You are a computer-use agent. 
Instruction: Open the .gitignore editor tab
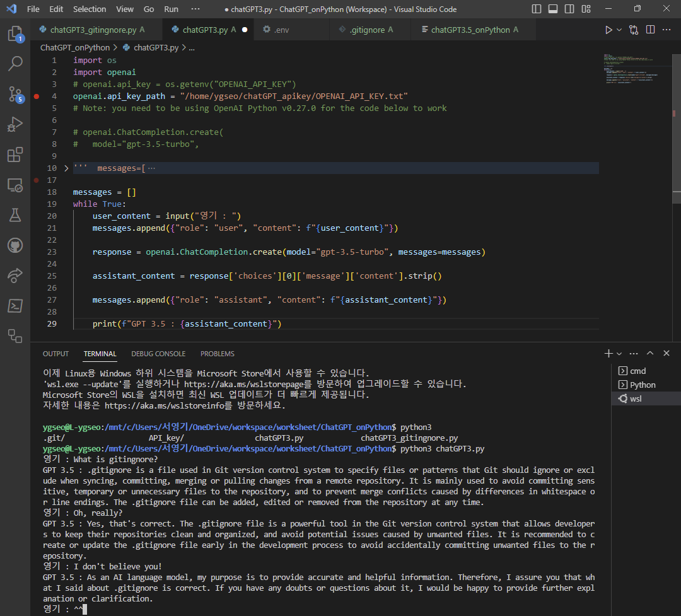coord(371,30)
